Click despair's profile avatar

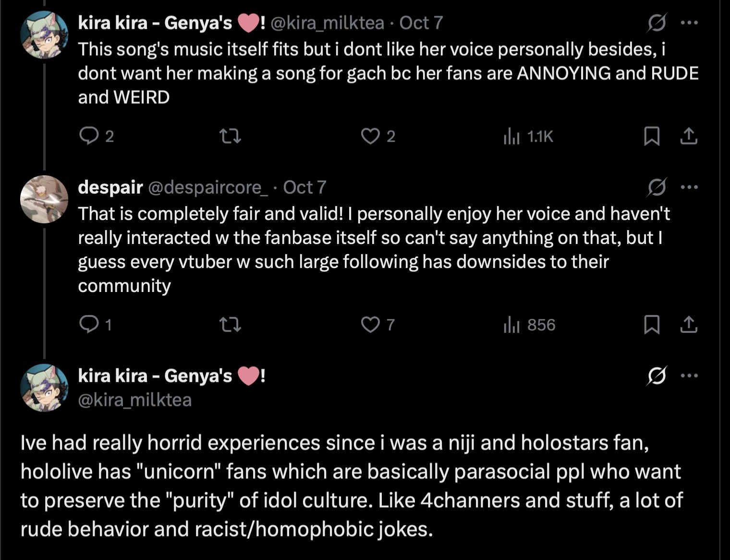point(44,199)
